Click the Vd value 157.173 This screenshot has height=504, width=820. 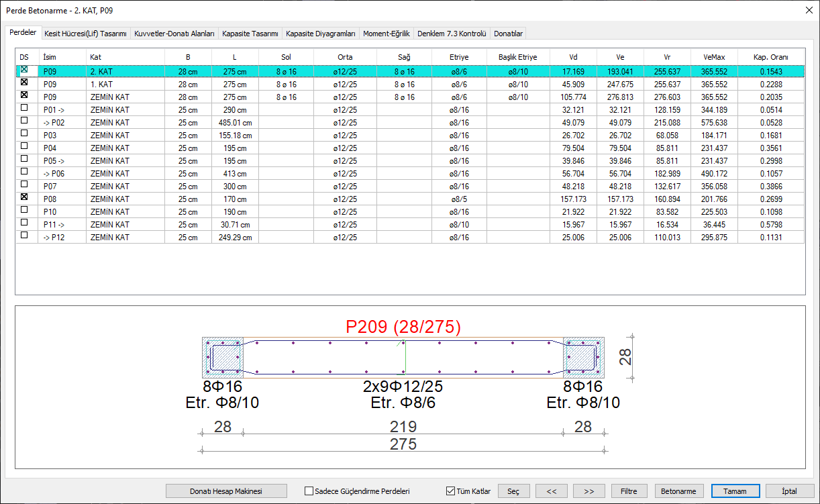point(573,199)
